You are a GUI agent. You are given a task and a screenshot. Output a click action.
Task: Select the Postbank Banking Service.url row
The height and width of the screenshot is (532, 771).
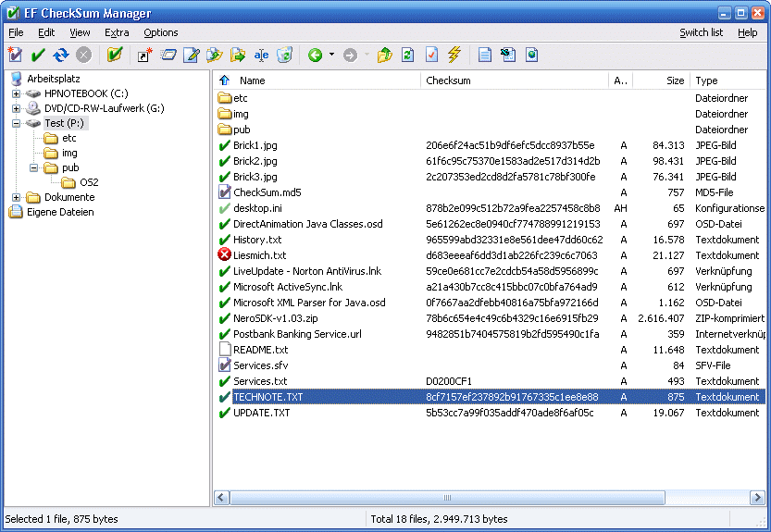pyautogui.click(x=490, y=334)
